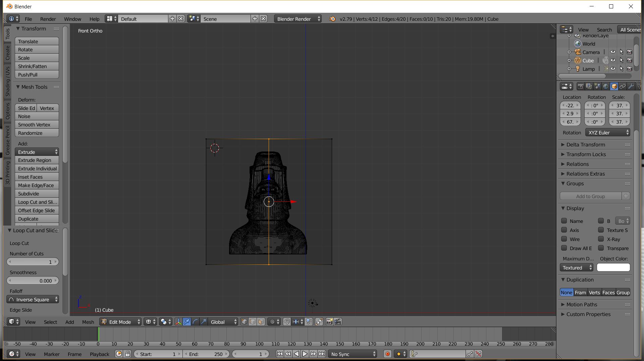Click the snap magnet icon in 3D header
Viewport: 644px width, 361px height.
point(286,322)
